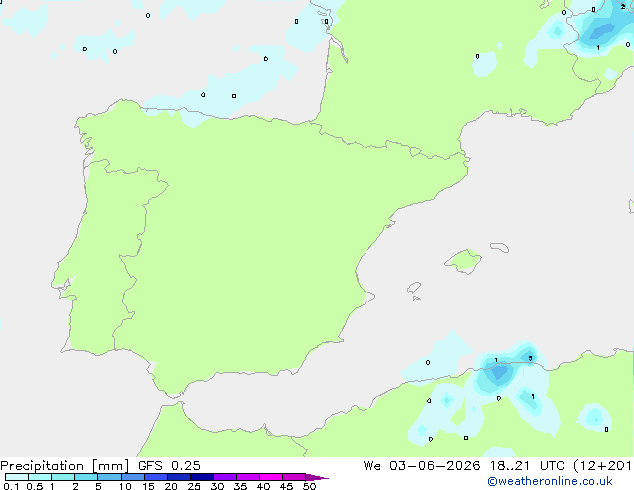634x490 pixels.
Task: Click the '50' legend scale value
Action: pos(310,486)
